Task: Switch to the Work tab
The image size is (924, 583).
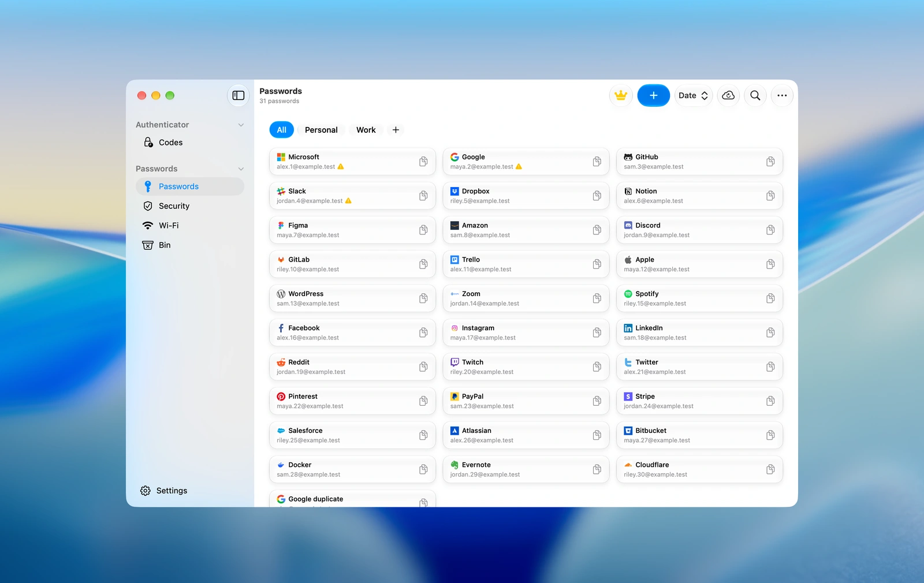Action: [x=366, y=130]
